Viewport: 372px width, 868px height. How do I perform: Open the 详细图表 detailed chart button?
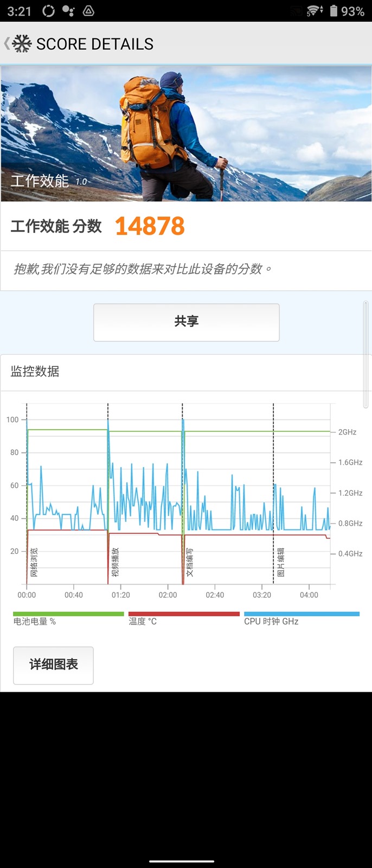tap(53, 665)
